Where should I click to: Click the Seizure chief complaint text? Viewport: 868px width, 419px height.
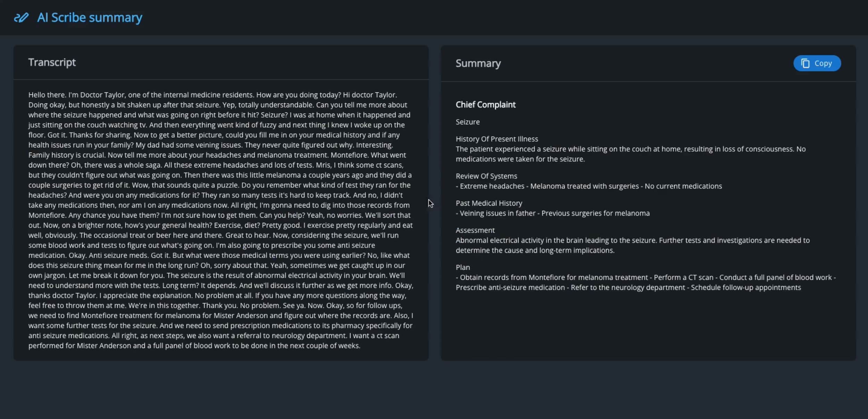(x=468, y=122)
